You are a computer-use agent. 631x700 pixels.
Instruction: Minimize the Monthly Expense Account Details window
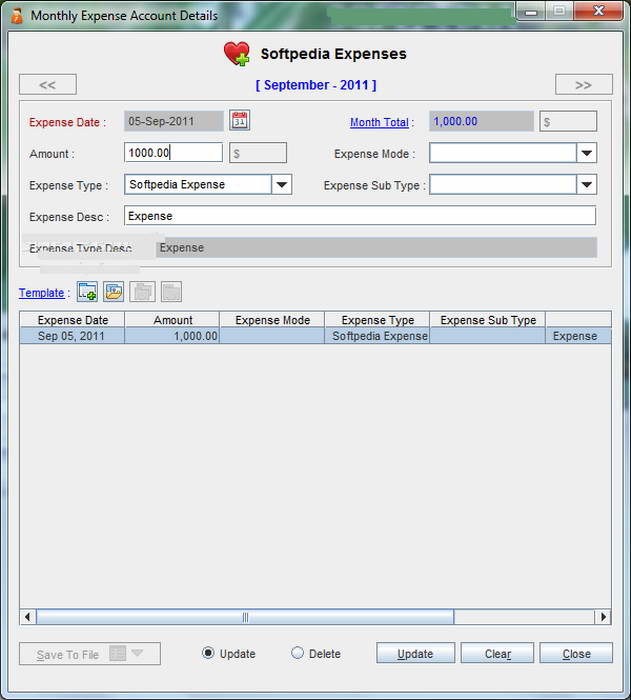coord(531,11)
